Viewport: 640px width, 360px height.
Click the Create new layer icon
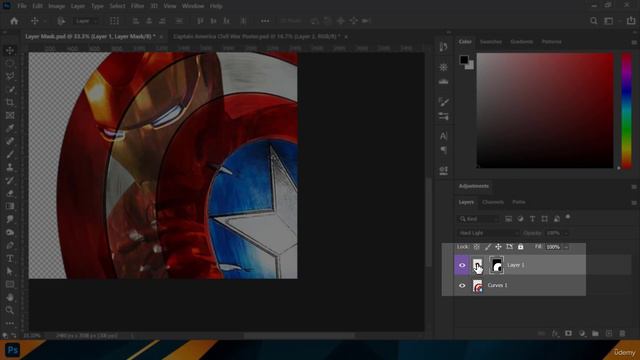tap(609, 333)
